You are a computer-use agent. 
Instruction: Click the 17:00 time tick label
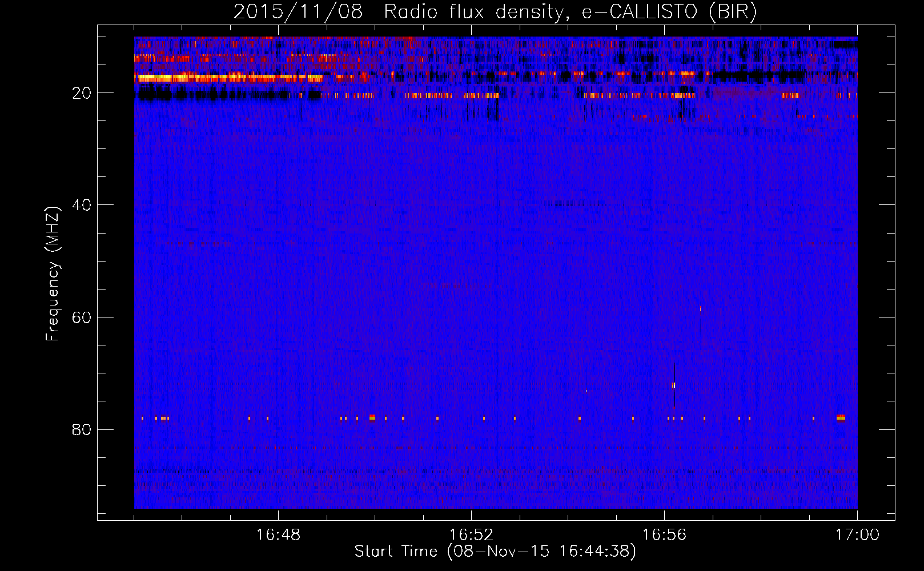tap(857, 534)
